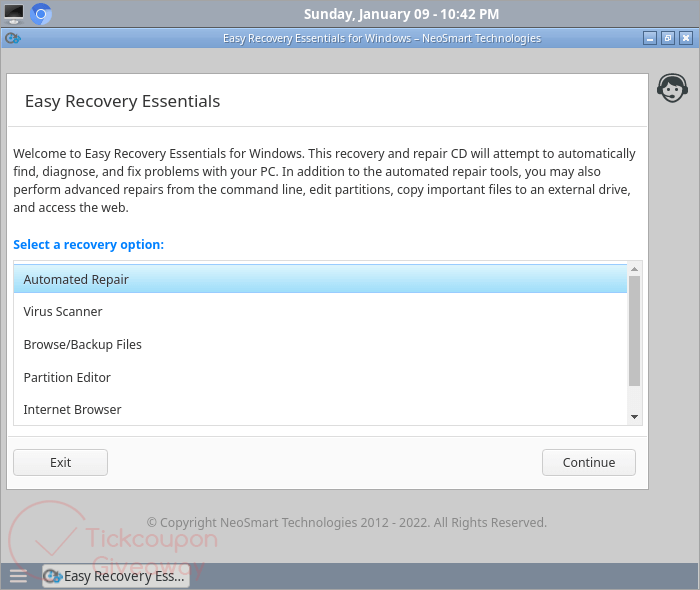Click the Exit button
Image resolution: width=700 pixels, height=590 pixels.
[x=60, y=462]
